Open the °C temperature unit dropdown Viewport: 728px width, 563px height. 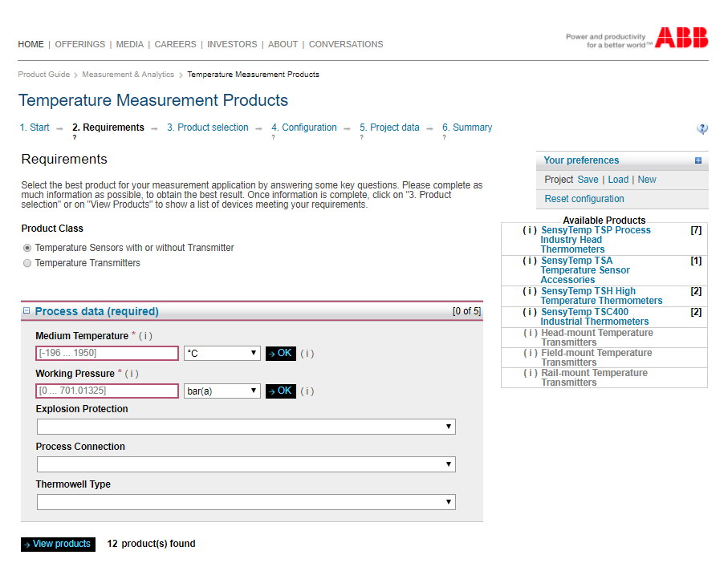point(222,354)
